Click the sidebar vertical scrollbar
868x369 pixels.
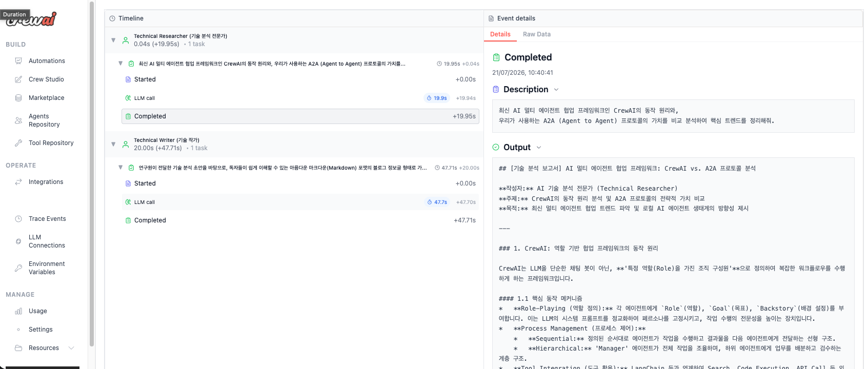point(92,174)
